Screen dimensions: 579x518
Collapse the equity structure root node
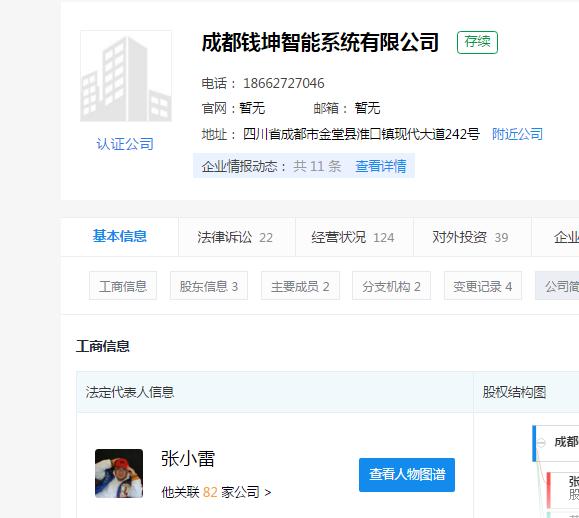tap(541, 442)
